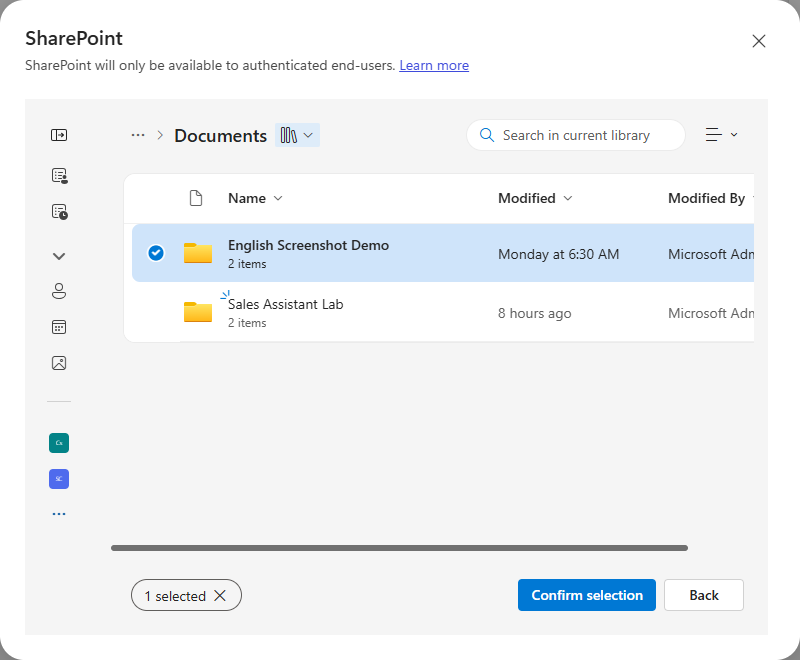Sort by the Modified column header

point(535,198)
